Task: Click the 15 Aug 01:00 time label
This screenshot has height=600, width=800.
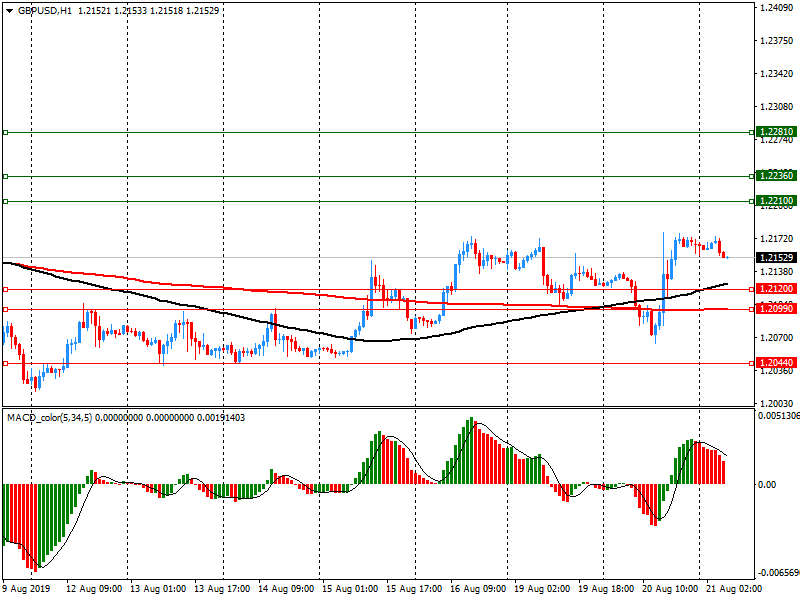Action: click(x=350, y=589)
